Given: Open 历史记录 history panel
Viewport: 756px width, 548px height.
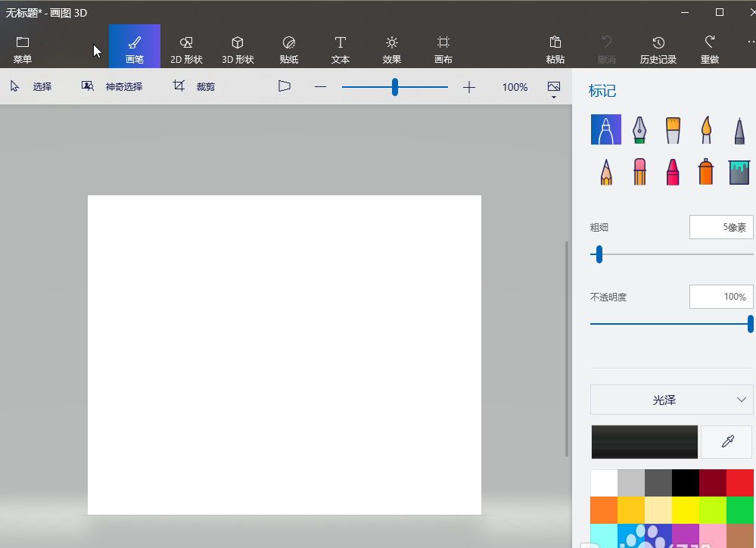Looking at the screenshot, I should 658,50.
